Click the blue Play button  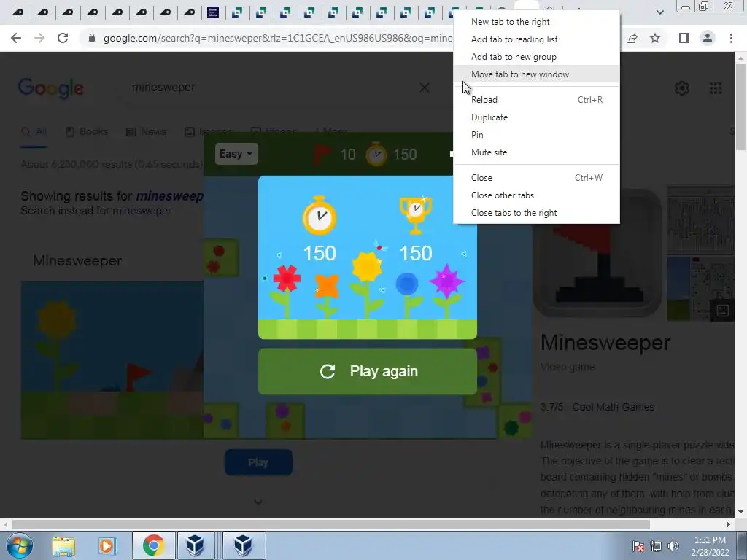258,462
